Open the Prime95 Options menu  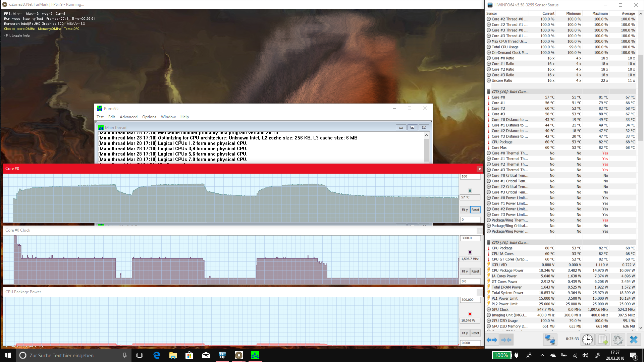(x=149, y=117)
